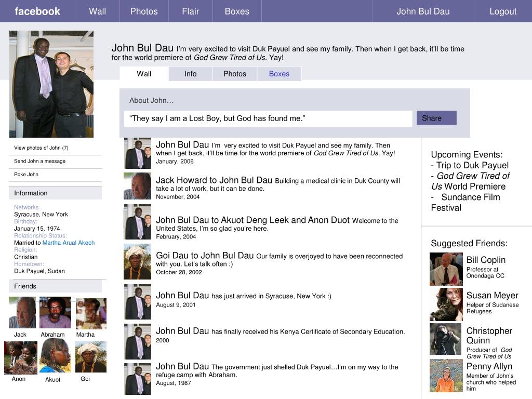Click avatar beside the January, 2006 post
Image resolution: width=532 pixels, height=399 pixels.
[x=137, y=153]
